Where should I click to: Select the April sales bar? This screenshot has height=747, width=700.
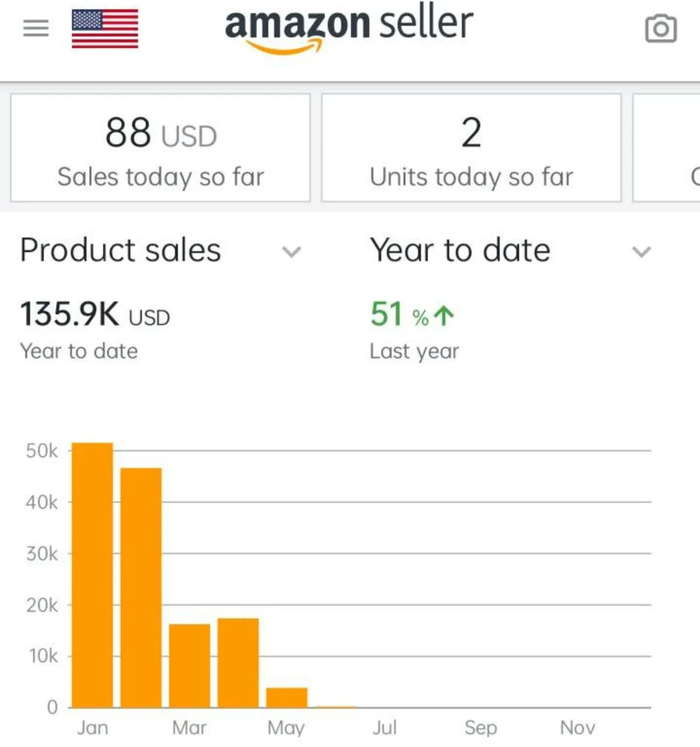tap(238, 662)
